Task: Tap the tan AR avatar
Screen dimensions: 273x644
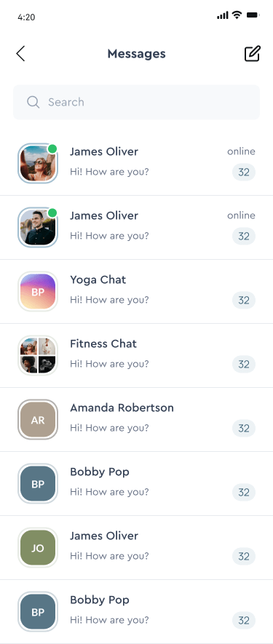Action: click(38, 419)
